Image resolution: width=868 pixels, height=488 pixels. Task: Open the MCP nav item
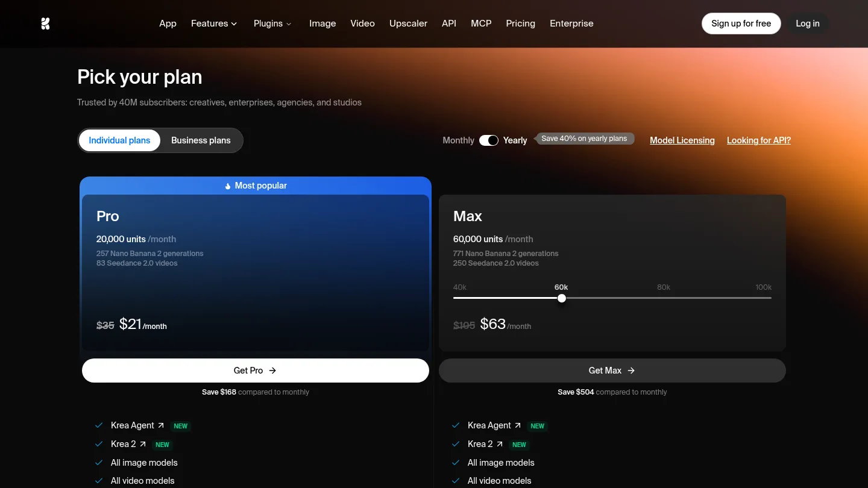click(481, 23)
